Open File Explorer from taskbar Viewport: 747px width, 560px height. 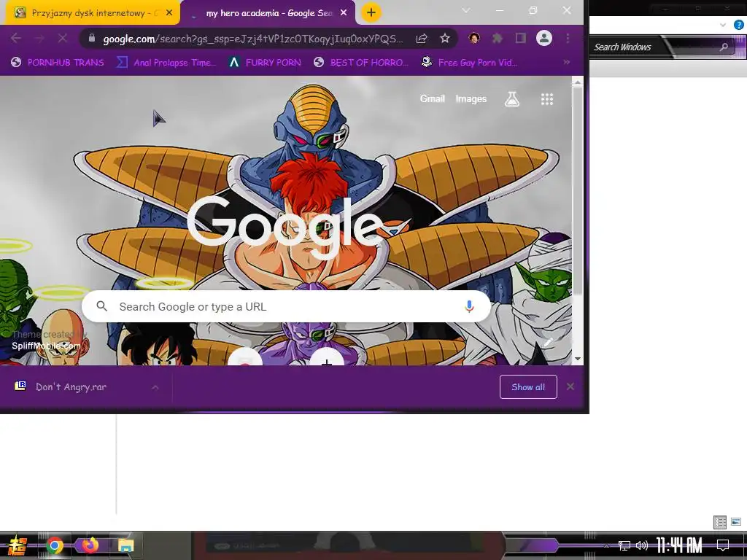(125, 545)
